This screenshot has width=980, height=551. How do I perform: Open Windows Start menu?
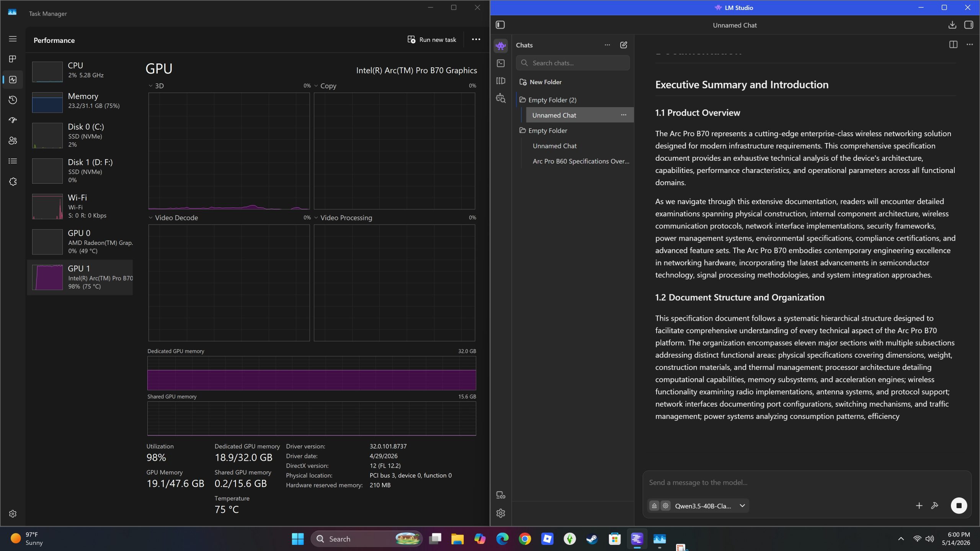pos(297,539)
